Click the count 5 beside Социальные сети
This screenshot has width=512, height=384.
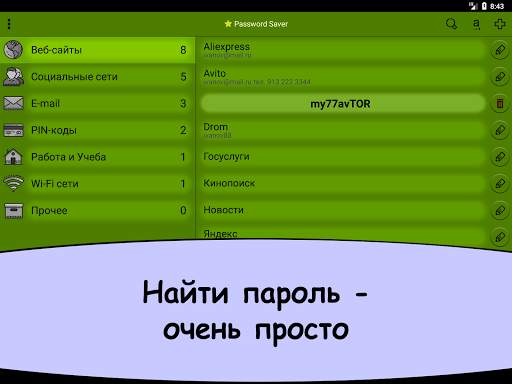pos(183,77)
